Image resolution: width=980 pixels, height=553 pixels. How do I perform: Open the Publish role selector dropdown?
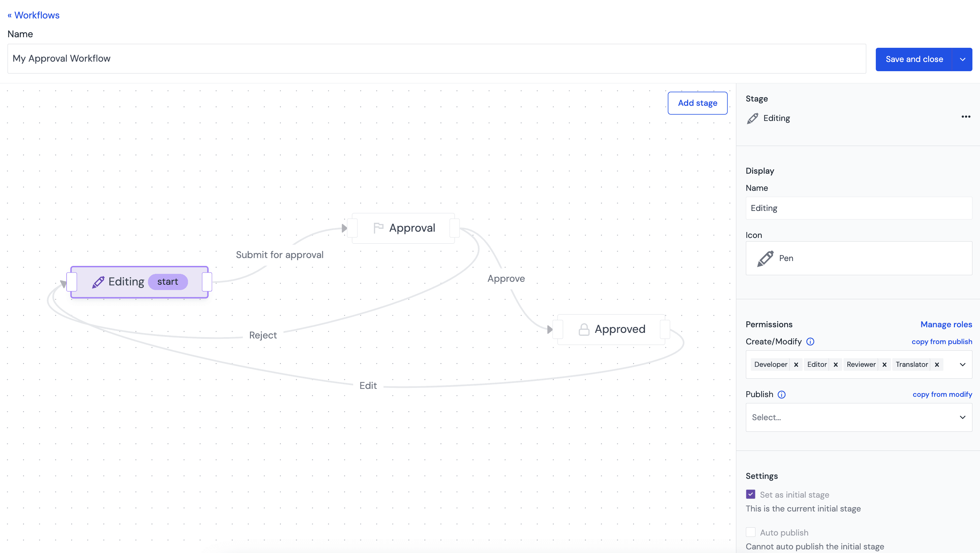coord(859,417)
